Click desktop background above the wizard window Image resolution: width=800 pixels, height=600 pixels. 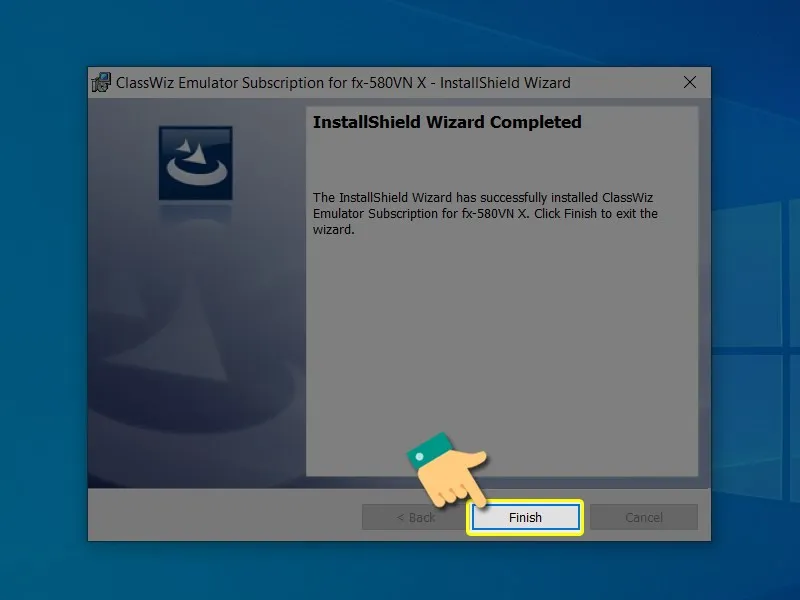pyautogui.click(x=400, y=30)
